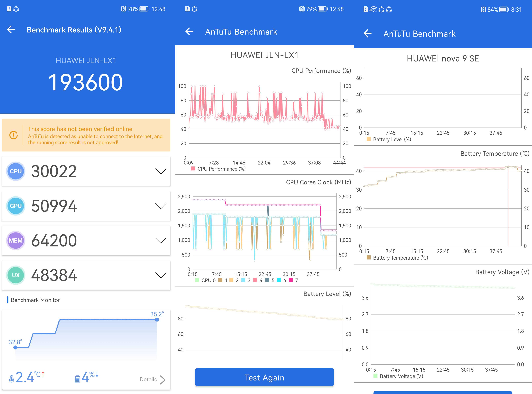Tap back arrow on HUAWEI nova 9 SE screen
Image resolution: width=532 pixels, height=394 pixels.
pos(368,33)
